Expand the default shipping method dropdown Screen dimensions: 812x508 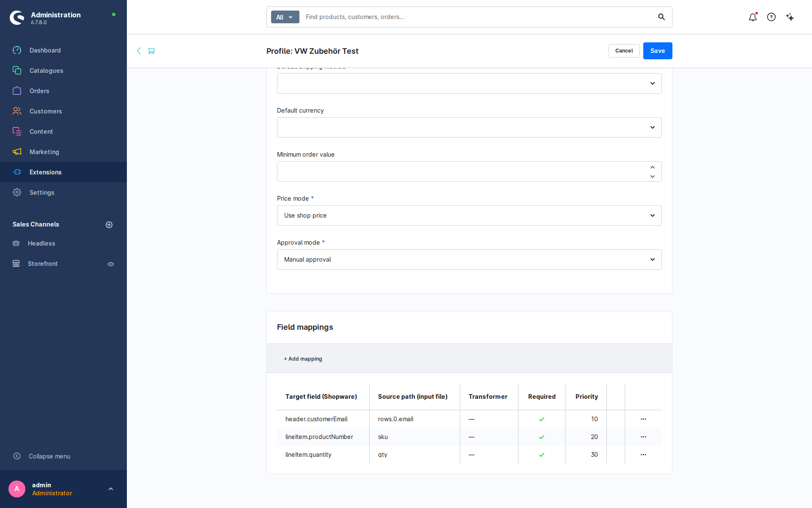(x=469, y=83)
